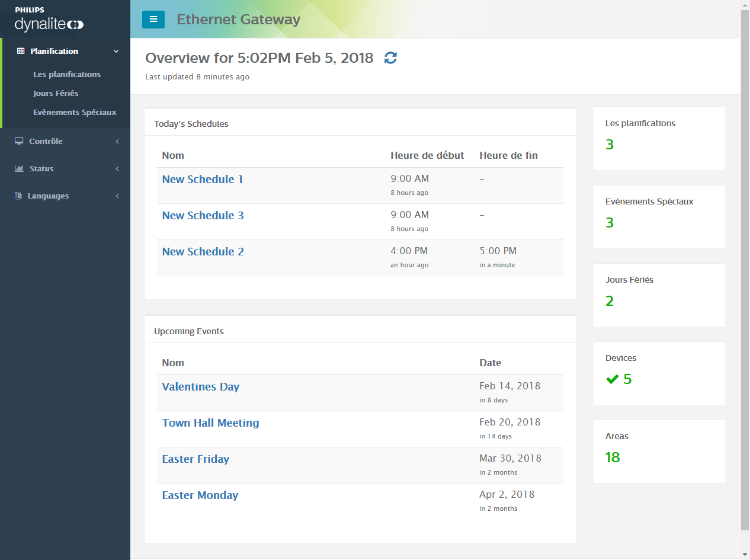The height and width of the screenshot is (560, 750).
Task: Refresh the overview with the reload icon
Action: [390, 57]
